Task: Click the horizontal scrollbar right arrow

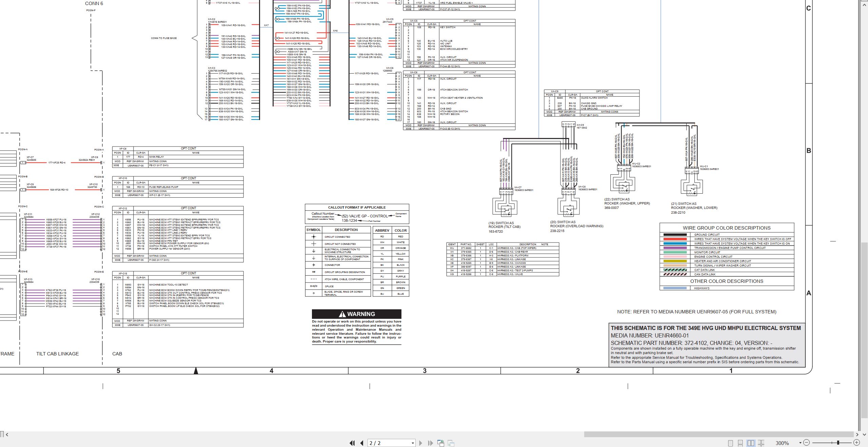Action: 857,434
